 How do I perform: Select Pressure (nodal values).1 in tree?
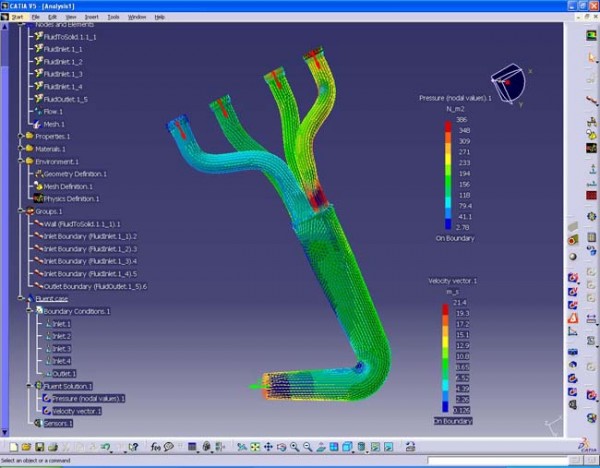tap(88, 398)
